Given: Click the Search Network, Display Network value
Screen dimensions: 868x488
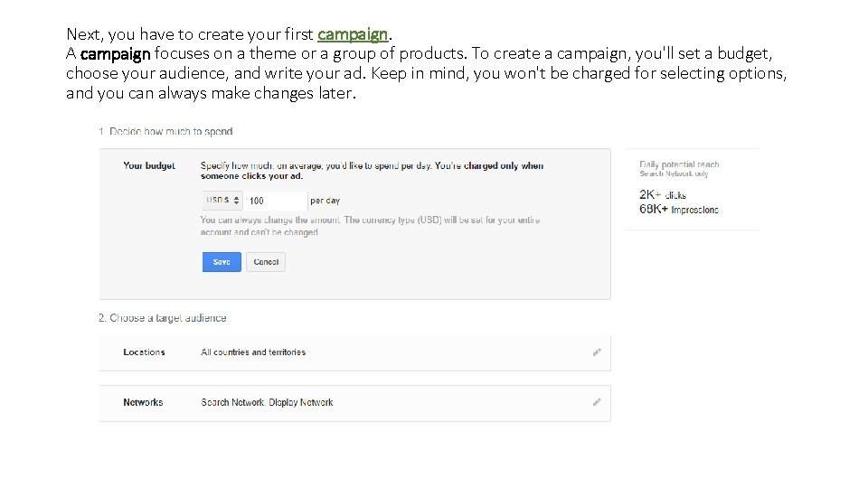Looking at the screenshot, I should 267,402.
